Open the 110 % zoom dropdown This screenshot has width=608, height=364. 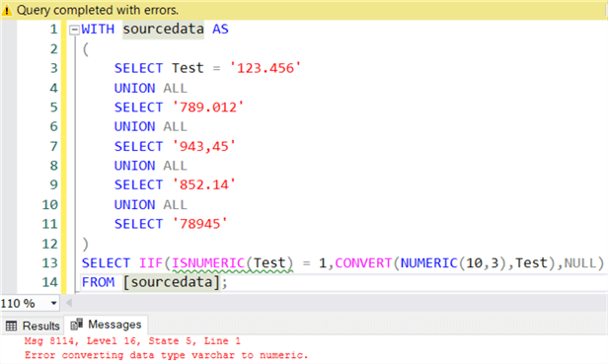54,303
